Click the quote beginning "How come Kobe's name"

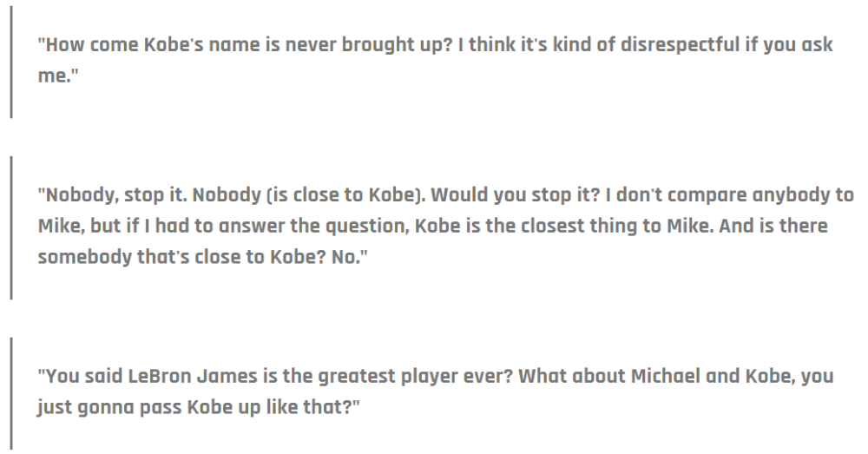click(x=435, y=60)
